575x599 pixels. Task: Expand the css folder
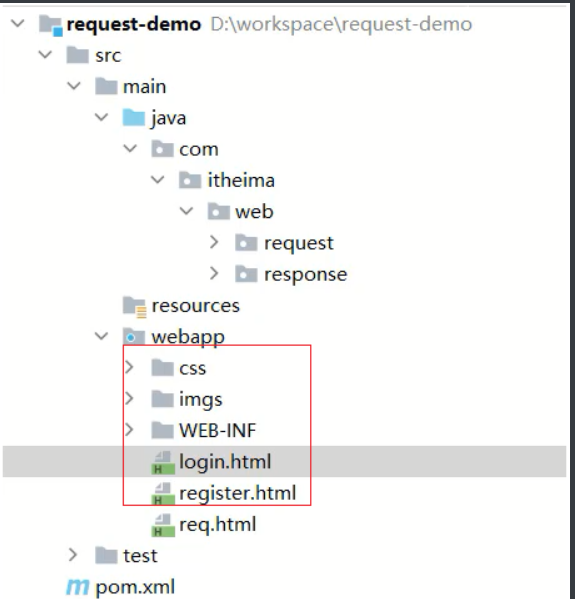(129, 367)
